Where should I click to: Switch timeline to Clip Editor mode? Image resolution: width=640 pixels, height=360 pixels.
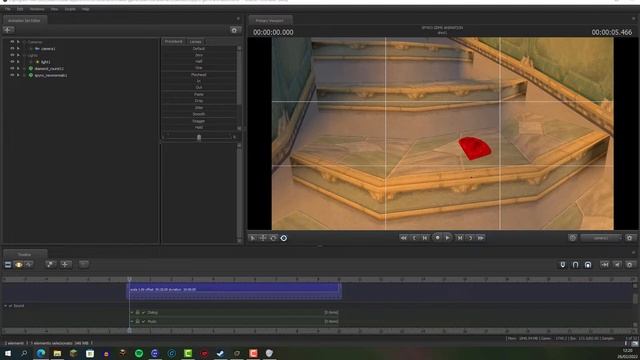[8, 264]
